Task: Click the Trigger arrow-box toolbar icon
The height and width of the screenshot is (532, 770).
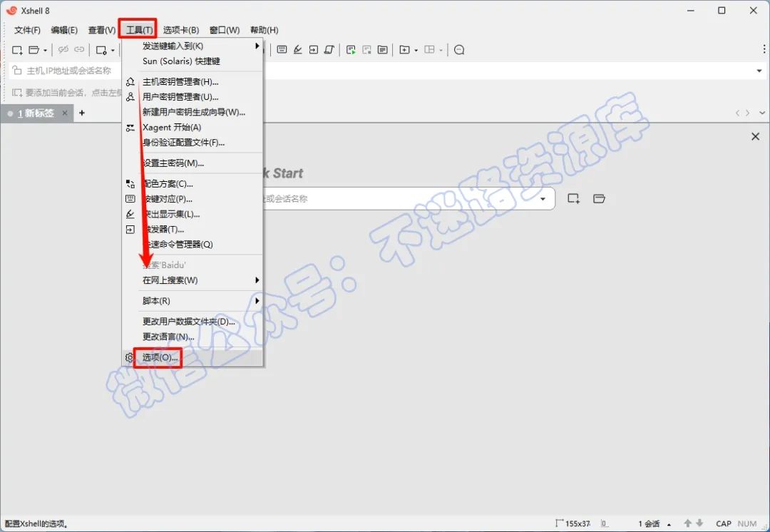Action: pyautogui.click(x=313, y=50)
